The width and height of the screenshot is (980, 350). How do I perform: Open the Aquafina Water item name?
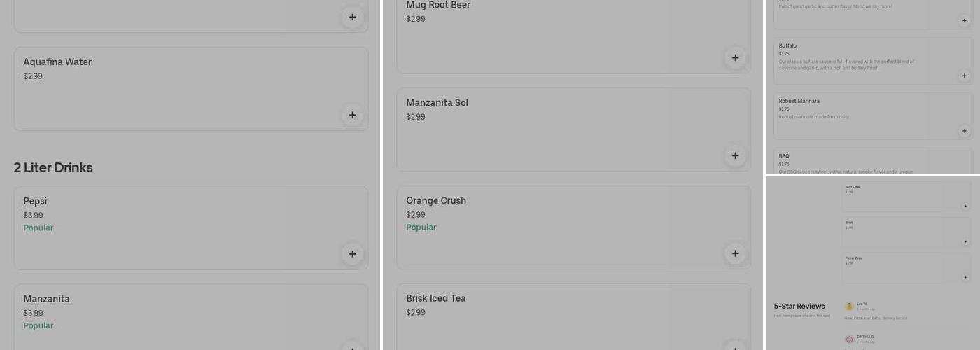(x=57, y=62)
